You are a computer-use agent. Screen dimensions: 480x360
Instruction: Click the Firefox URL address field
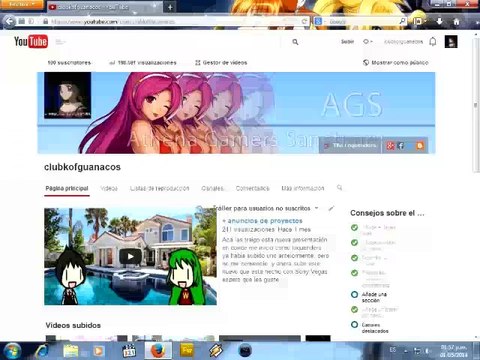click(x=173, y=21)
